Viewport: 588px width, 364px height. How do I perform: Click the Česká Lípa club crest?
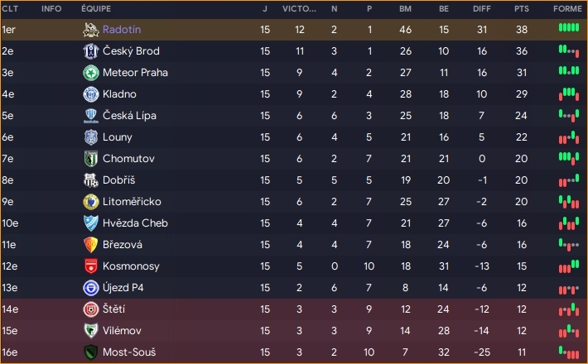(x=90, y=116)
